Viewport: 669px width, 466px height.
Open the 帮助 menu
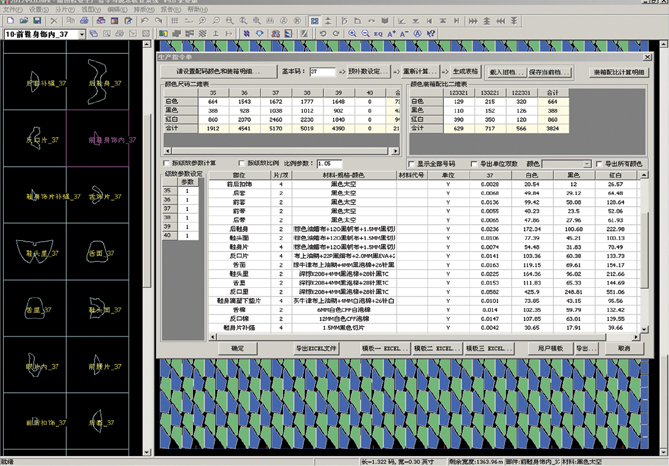[197, 9]
